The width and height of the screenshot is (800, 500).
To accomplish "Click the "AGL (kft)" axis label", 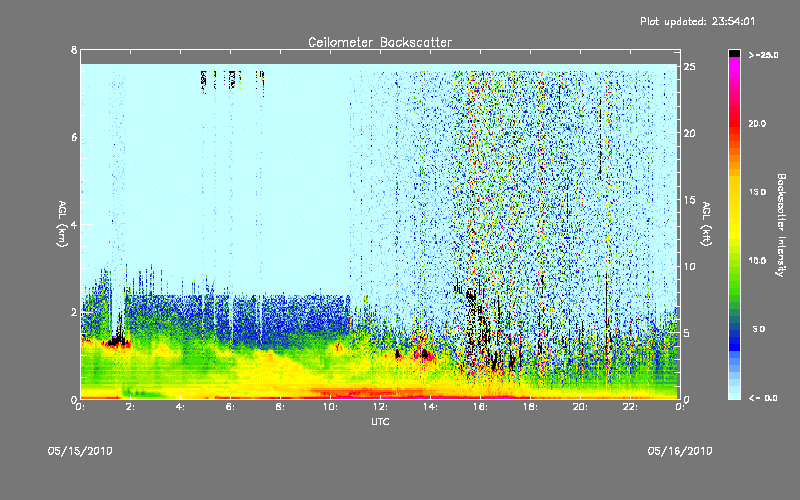I will coord(706,224).
